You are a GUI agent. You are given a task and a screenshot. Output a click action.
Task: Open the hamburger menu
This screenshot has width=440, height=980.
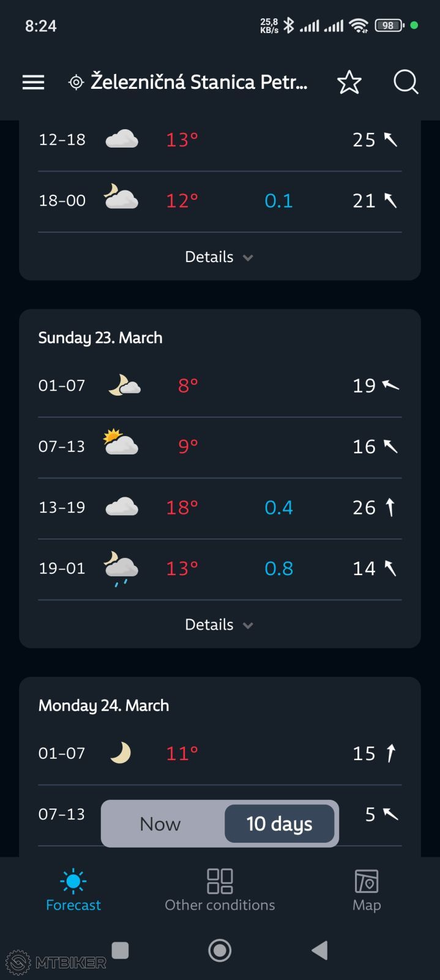pos(33,82)
